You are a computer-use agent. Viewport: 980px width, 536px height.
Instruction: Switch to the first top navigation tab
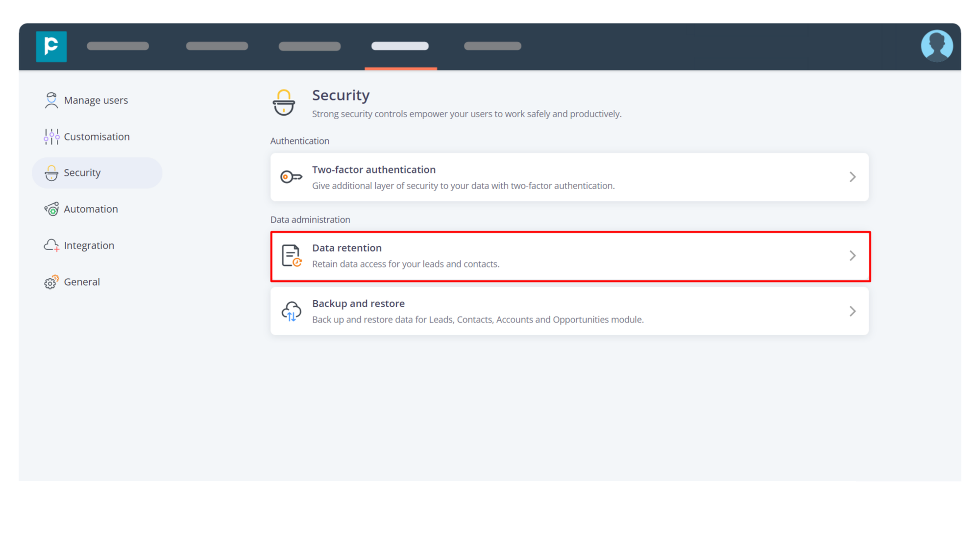(x=118, y=46)
